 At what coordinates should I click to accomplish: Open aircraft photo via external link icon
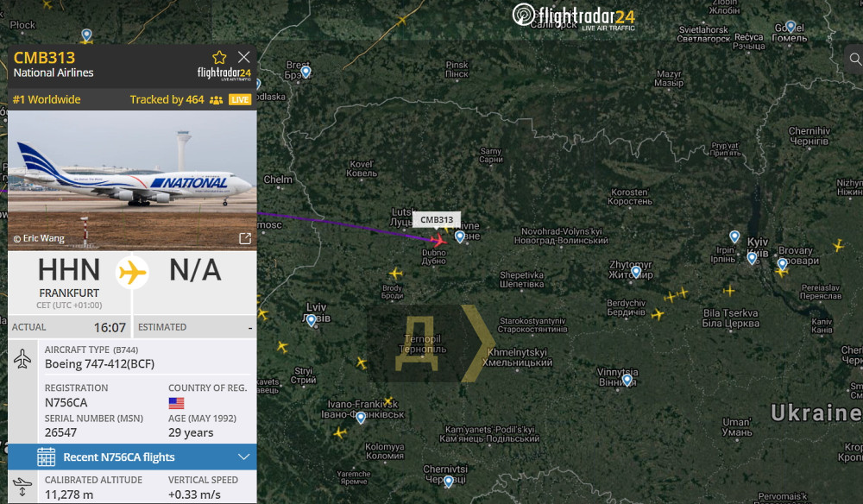click(x=245, y=238)
